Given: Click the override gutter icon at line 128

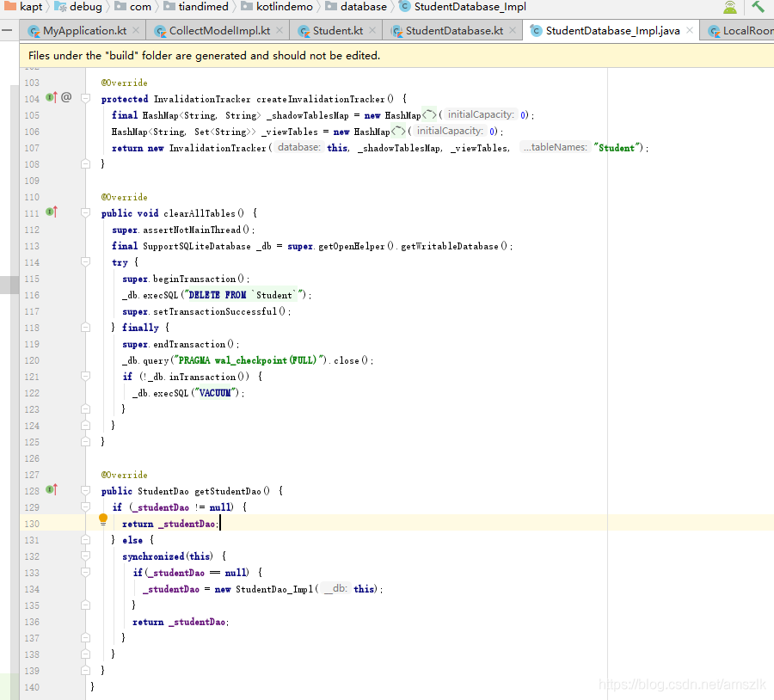Looking at the screenshot, I should tap(52, 489).
